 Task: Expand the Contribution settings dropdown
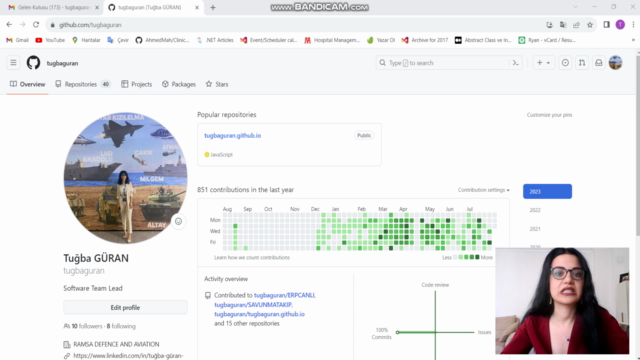click(x=484, y=190)
